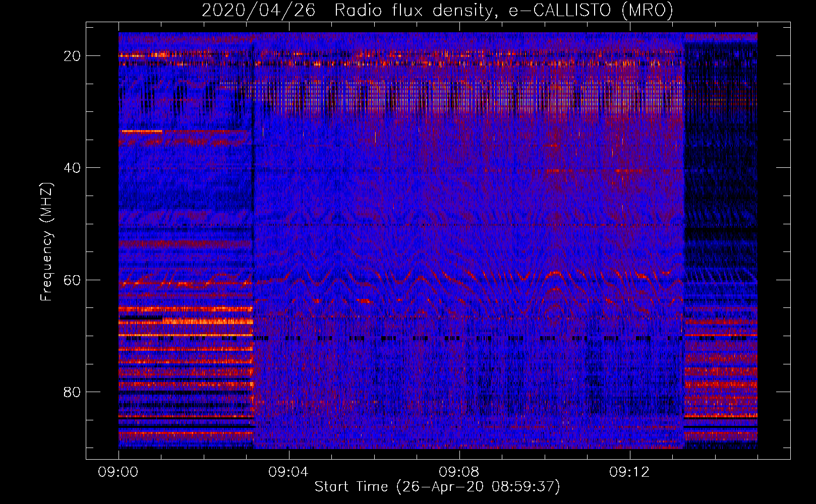Select the 09:04 time tick label
This screenshot has width=816, height=504.
tap(289, 472)
